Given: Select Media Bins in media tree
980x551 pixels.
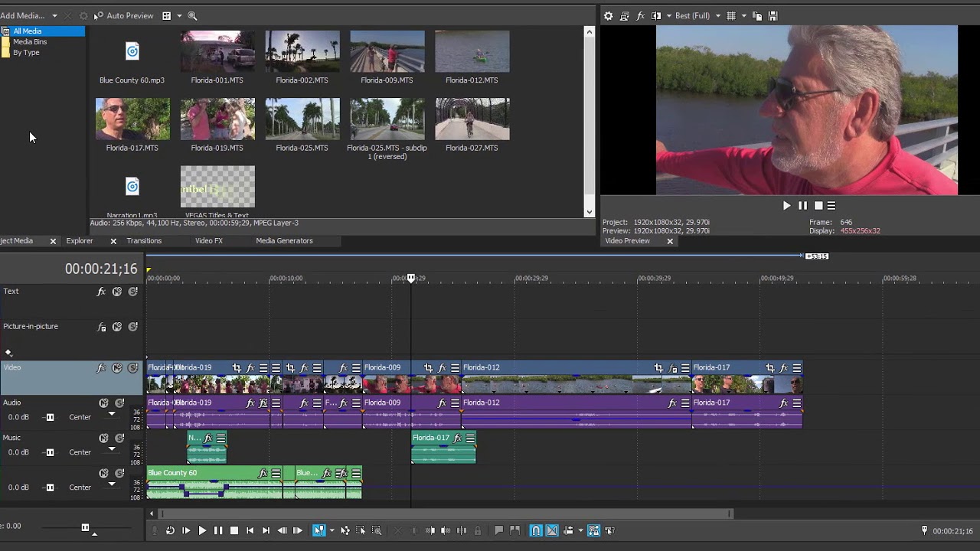Looking at the screenshot, I should [x=30, y=42].
